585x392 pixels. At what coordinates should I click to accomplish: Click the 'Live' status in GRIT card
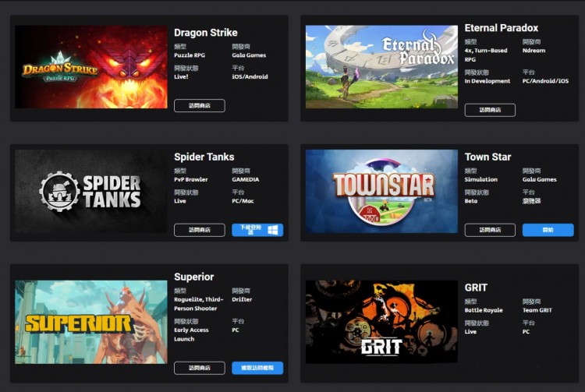click(470, 332)
